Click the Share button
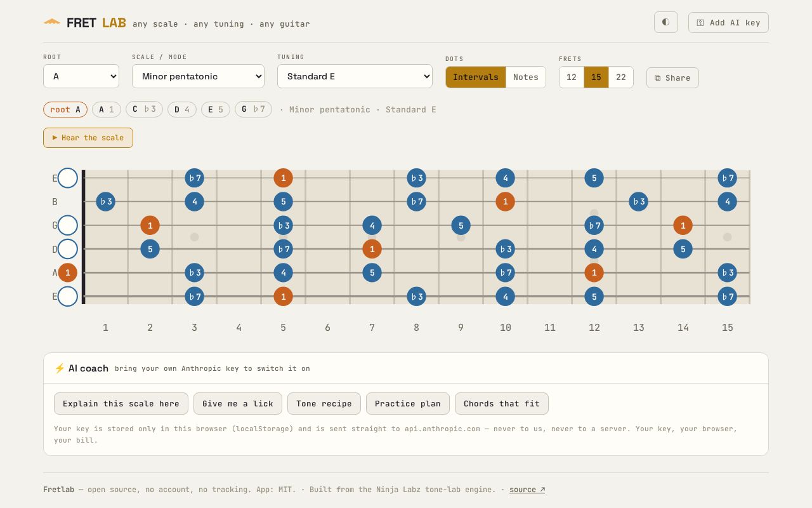 (x=672, y=77)
